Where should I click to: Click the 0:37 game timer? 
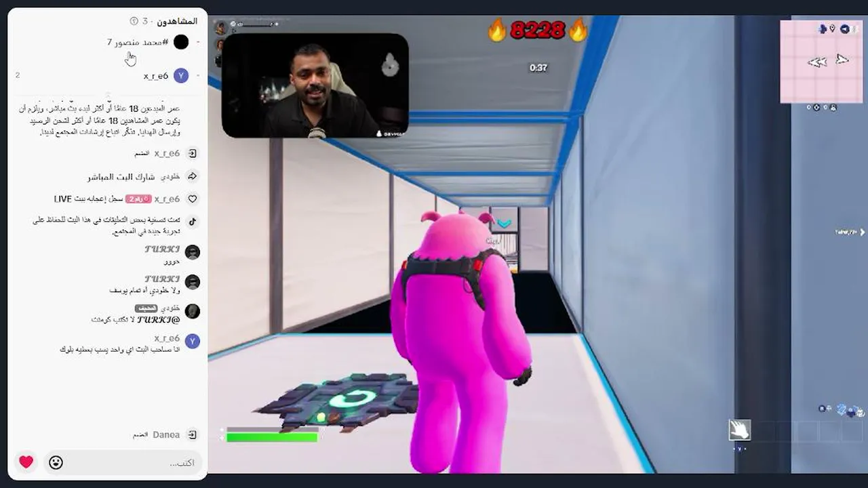point(538,68)
